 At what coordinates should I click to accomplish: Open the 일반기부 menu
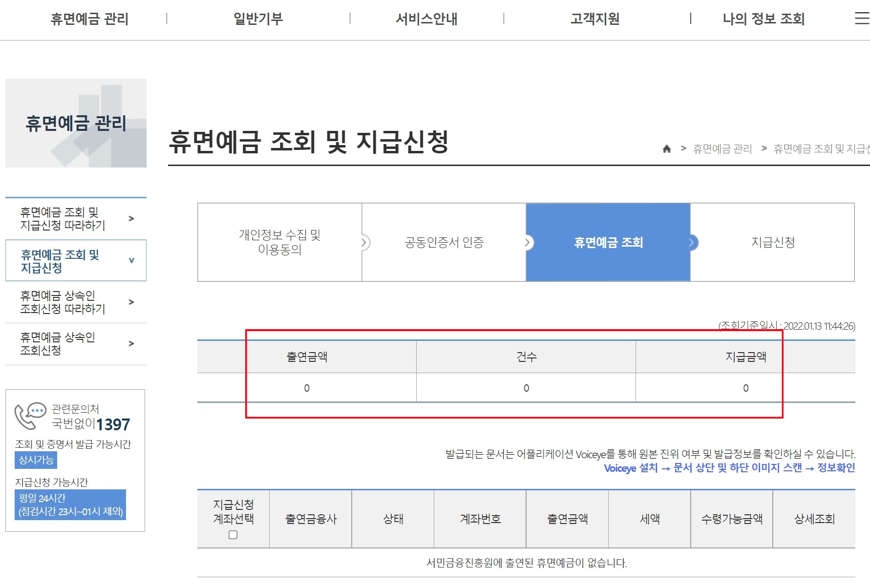tap(258, 19)
